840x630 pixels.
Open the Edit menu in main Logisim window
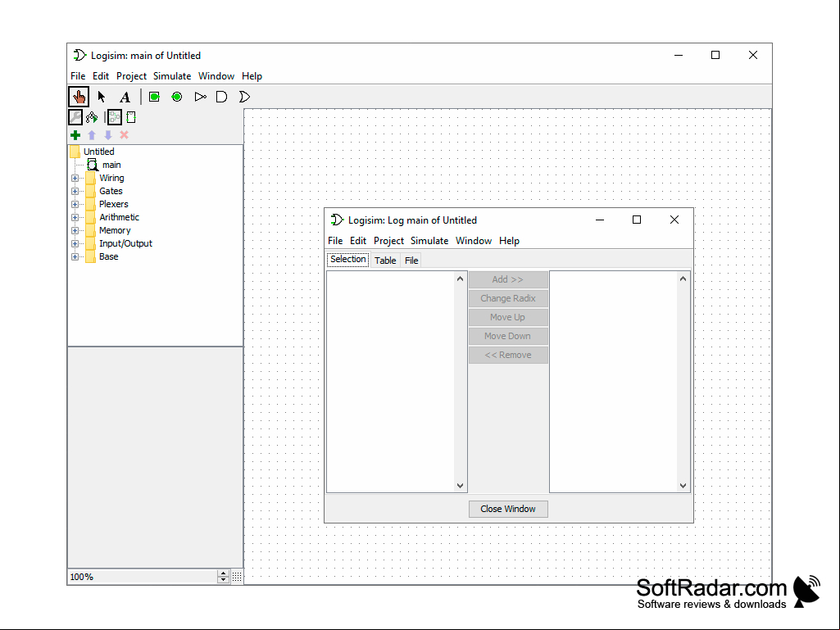pos(101,76)
